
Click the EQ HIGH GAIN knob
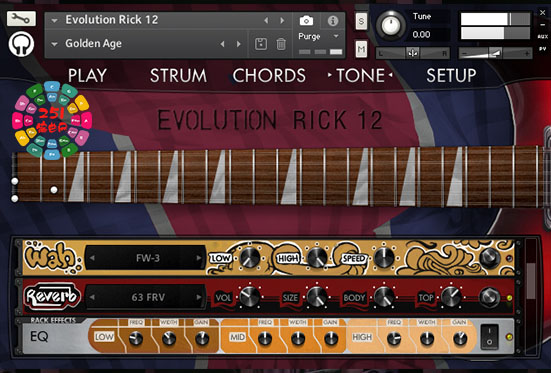pyautogui.click(x=460, y=339)
